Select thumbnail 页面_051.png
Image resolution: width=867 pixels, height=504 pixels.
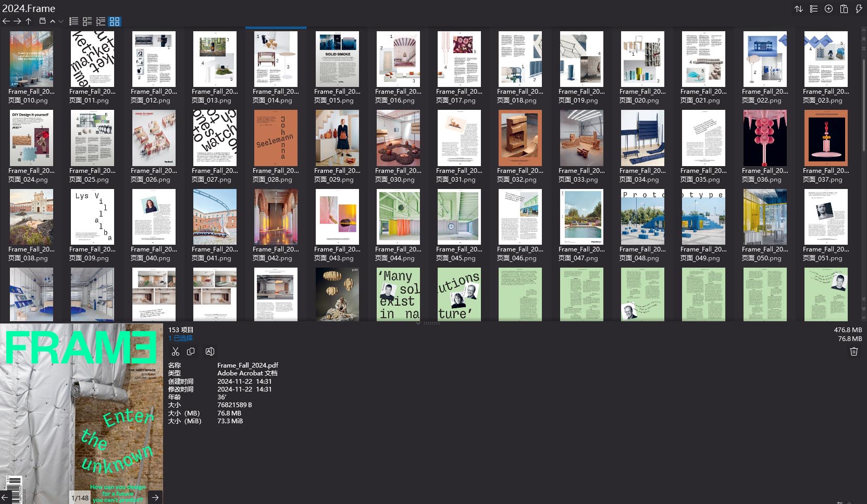[x=826, y=217]
